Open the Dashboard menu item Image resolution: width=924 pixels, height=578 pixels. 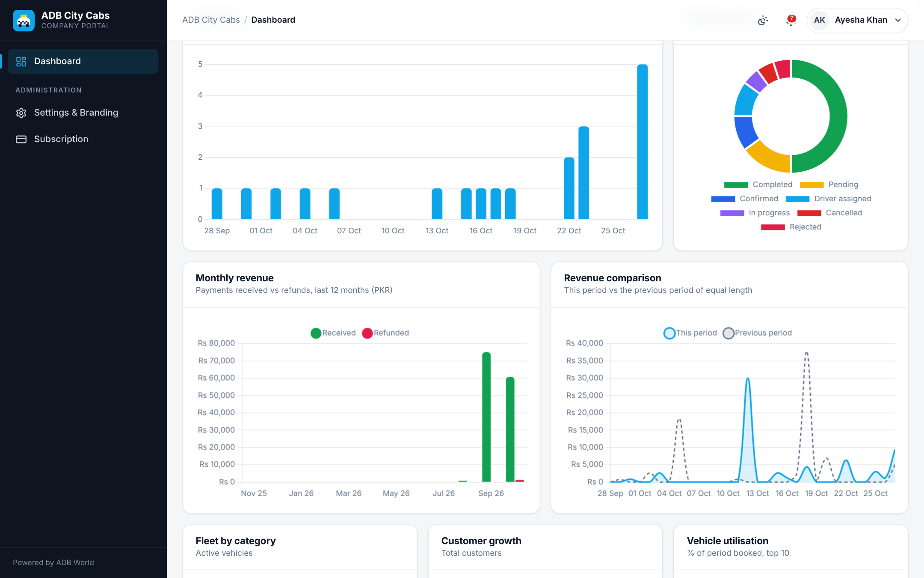pos(83,61)
